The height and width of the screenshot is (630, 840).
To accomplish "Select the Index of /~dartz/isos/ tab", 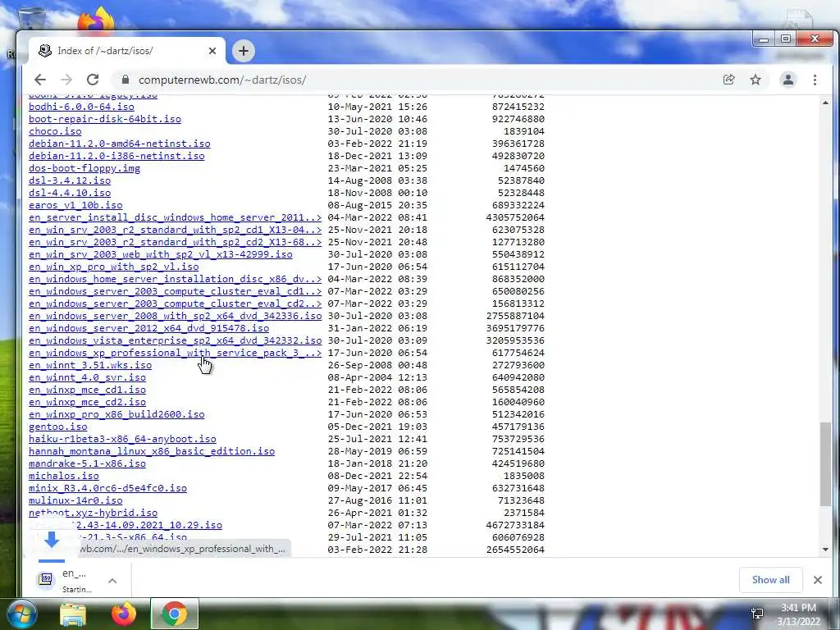I will pos(127,51).
